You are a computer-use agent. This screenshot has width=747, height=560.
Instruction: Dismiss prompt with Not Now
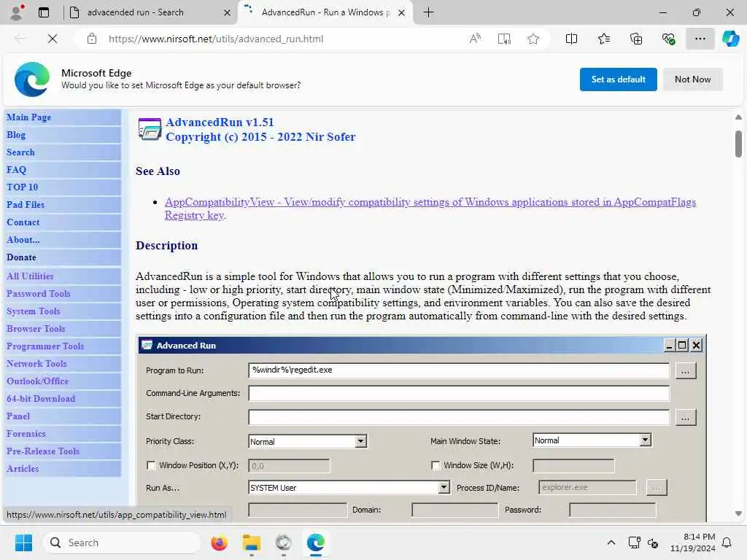click(x=692, y=79)
